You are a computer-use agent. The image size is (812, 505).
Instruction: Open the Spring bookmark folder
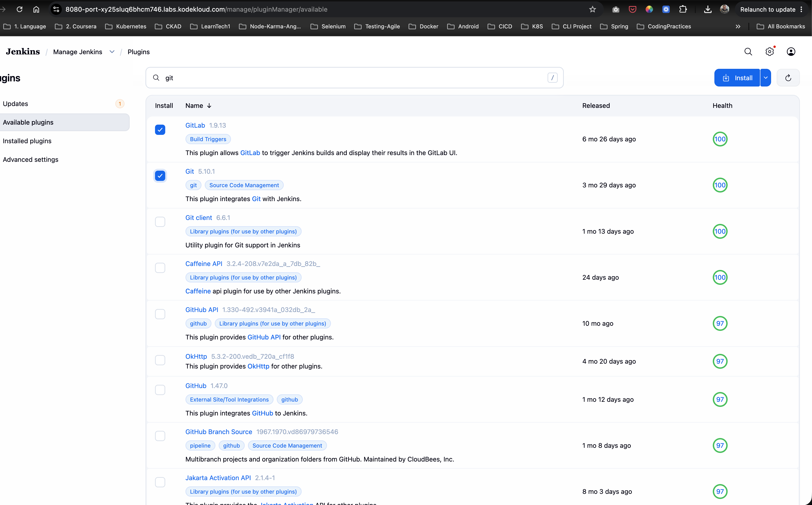(614, 26)
